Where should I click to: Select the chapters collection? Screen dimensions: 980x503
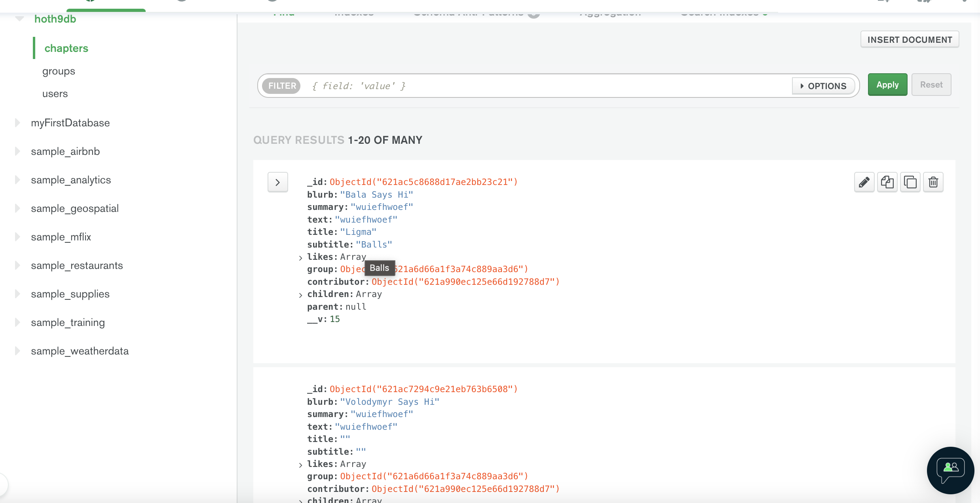[x=66, y=48]
